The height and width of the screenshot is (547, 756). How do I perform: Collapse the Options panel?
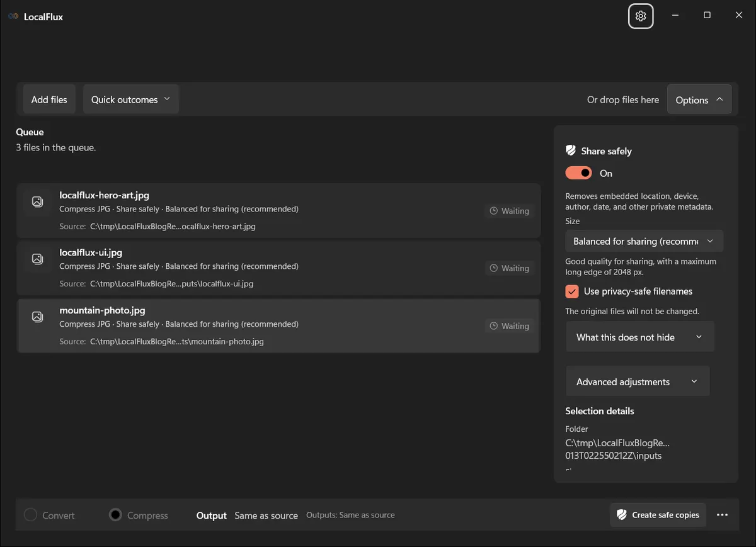point(699,99)
